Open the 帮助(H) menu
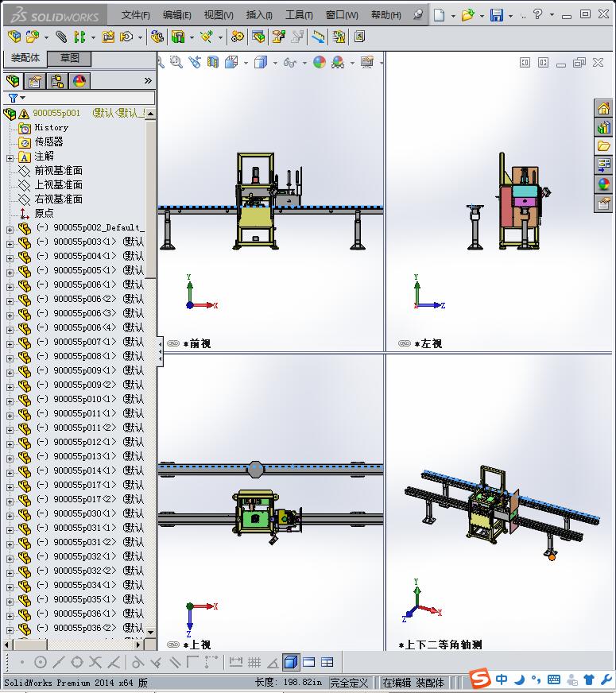Screen dimensions: 616x693 385,15
